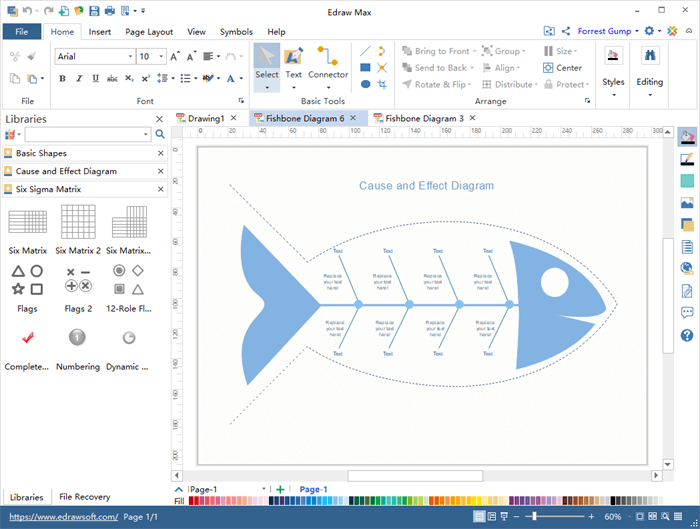Open the font size dropdown
This screenshot has width=700, height=529.
click(x=161, y=56)
